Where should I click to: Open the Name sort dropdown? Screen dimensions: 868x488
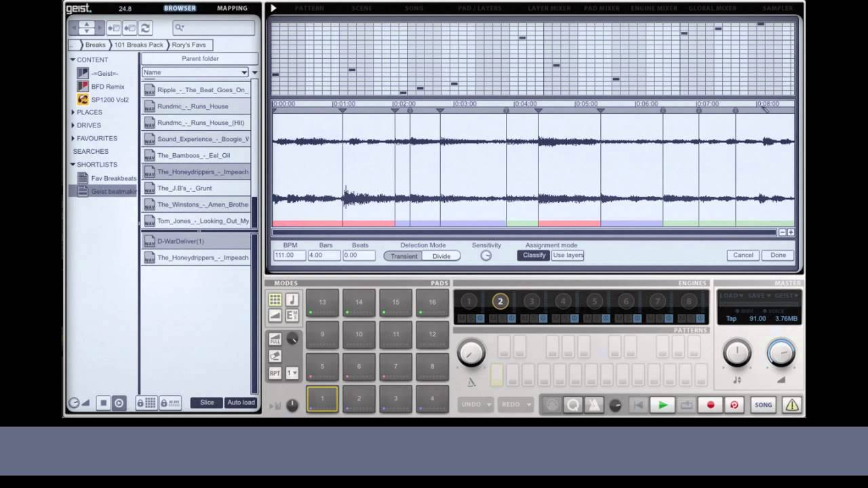195,73
